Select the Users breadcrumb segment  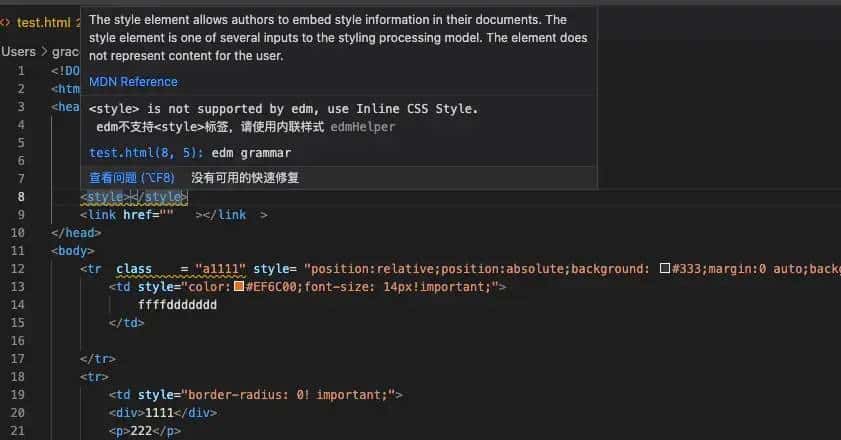18,51
